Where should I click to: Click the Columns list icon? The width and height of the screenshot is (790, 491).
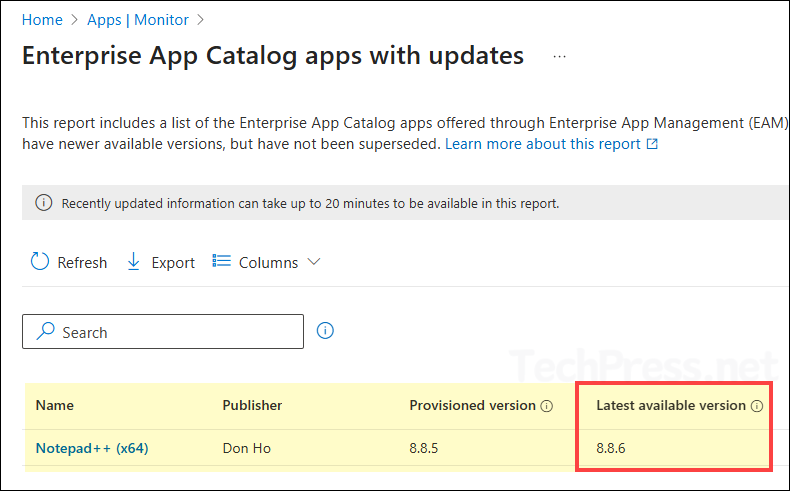point(222,262)
